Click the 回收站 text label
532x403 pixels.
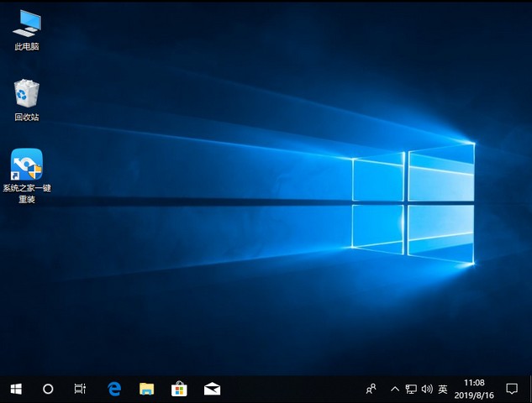(x=26, y=117)
